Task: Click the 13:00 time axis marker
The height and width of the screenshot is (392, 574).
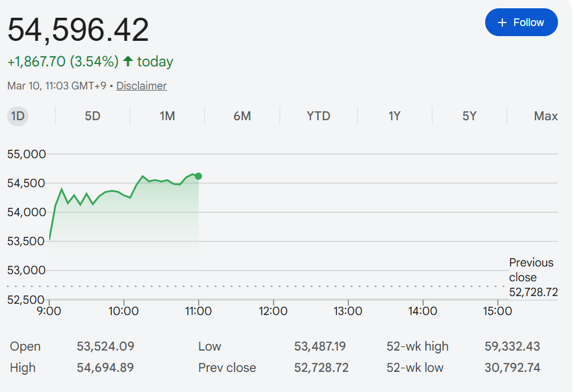Action: click(x=348, y=311)
